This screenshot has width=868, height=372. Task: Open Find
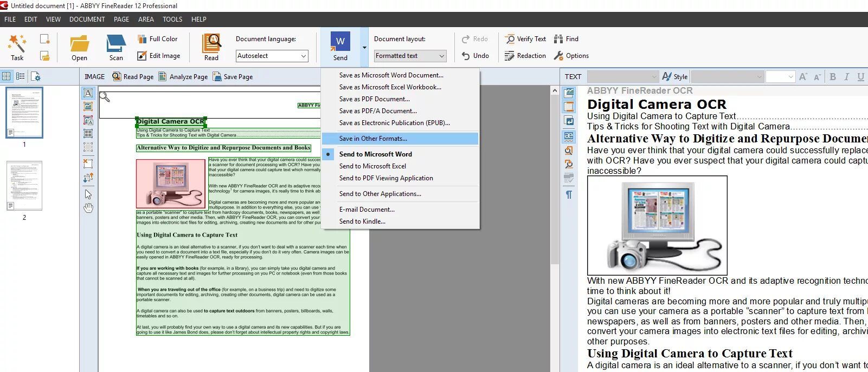click(567, 39)
